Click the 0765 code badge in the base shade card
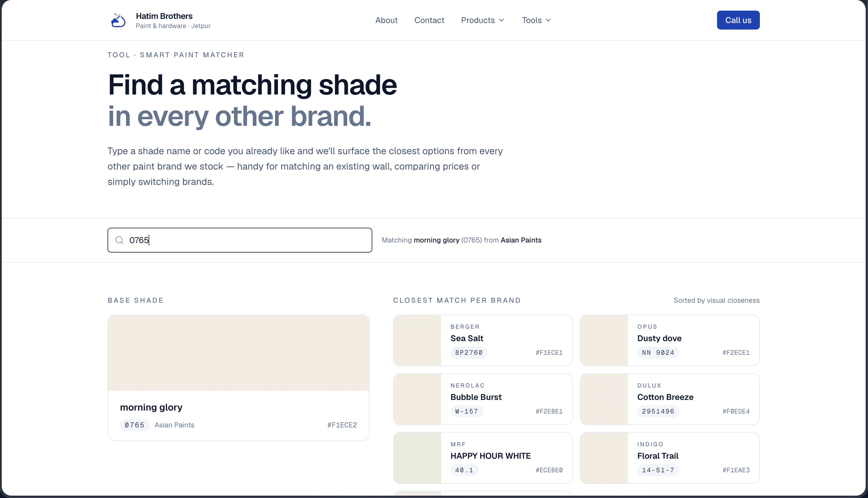Viewport: 868px width, 498px height. [x=134, y=425]
